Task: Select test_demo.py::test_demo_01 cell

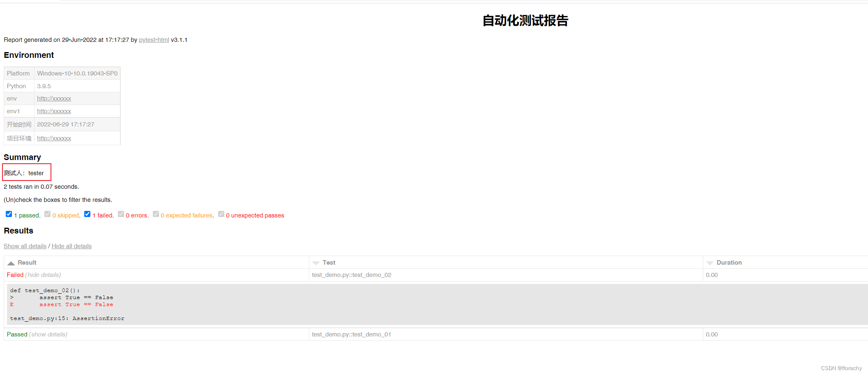Action: pyautogui.click(x=506, y=334)
